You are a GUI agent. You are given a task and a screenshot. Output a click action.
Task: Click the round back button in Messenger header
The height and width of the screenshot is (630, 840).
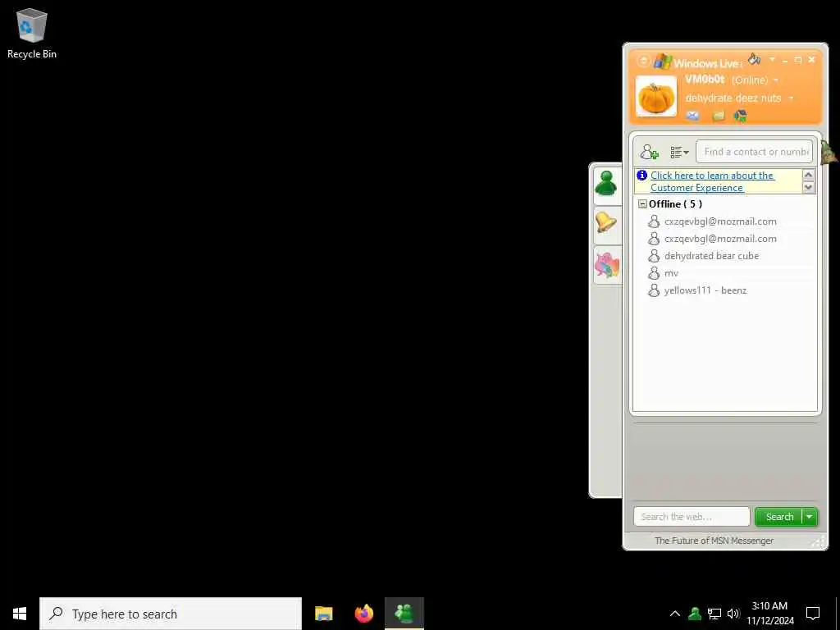click(x=643, y=61)
